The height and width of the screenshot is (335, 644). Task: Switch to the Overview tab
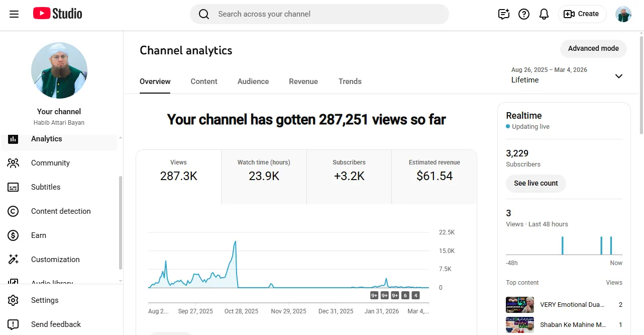(155, 81)
